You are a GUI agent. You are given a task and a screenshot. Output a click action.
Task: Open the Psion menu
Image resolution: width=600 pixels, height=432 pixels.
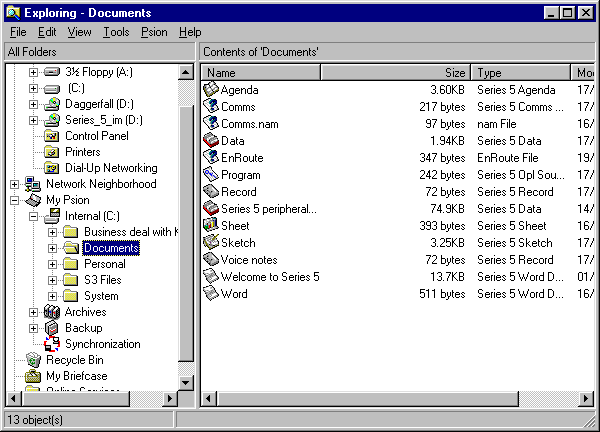[154, 32]
